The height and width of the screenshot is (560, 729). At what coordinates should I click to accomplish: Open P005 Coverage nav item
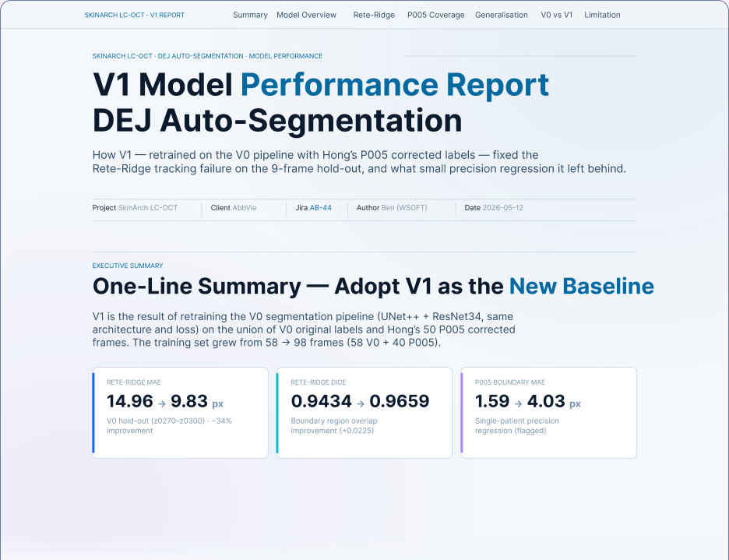pos(435,15)
